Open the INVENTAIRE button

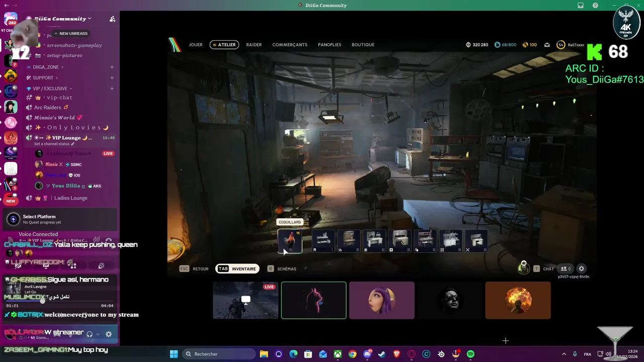(237, 269)
